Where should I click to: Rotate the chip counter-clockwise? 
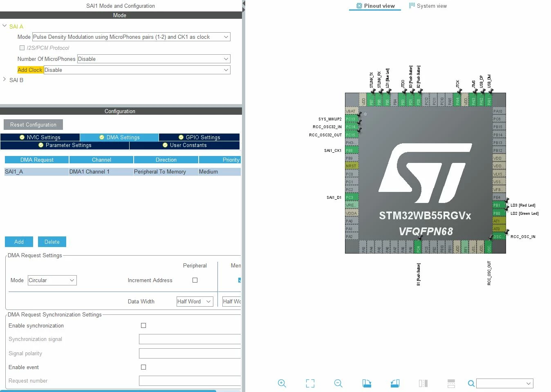coord(395,383)
